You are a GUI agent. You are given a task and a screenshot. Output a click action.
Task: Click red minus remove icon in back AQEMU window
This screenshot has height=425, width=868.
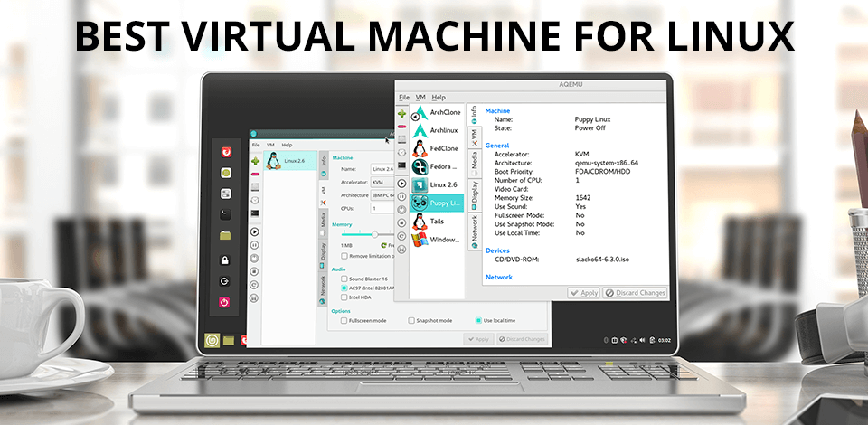click(x=255, y=175)
